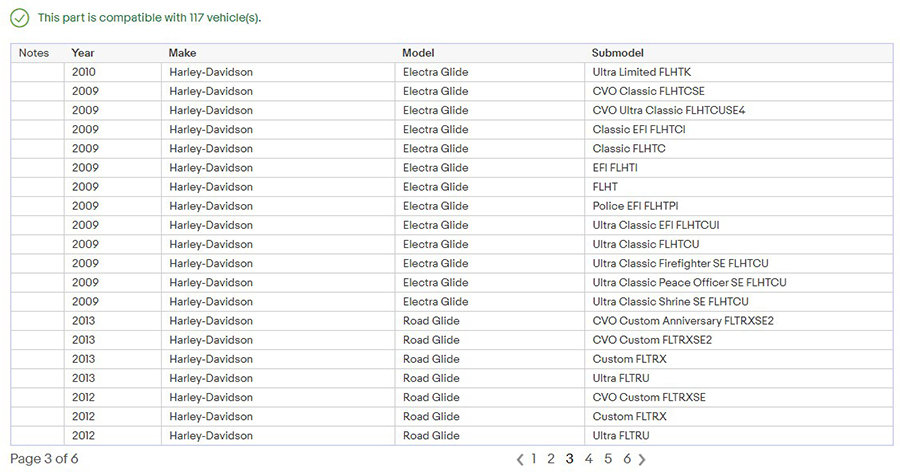Select 'This part is compatible with 117 vehicle(s)' text
Screen dimensions: 900x472
pyautogui.click(x=149, y=18)
